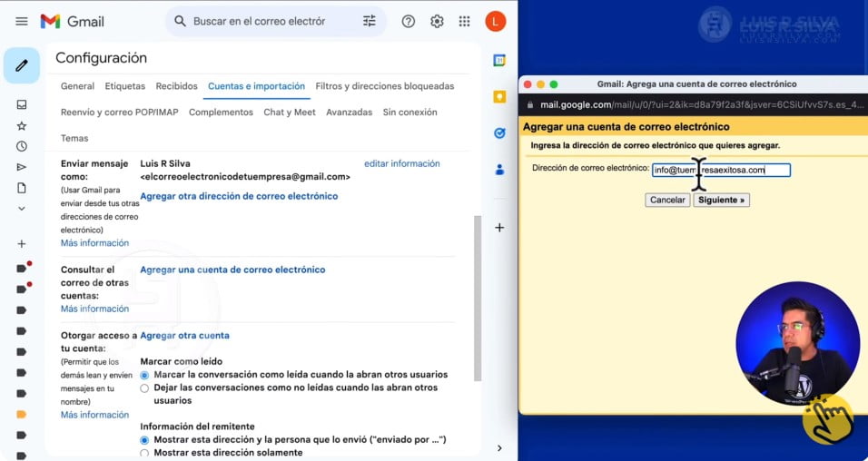Click the Siguiente » button

pos(721,201)
